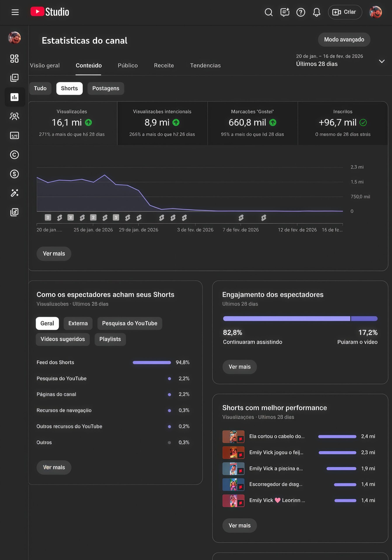The width and height of the screenshot is (392, 560).
Task: Switch to the Público tab
Action: [x=128, y=65]
